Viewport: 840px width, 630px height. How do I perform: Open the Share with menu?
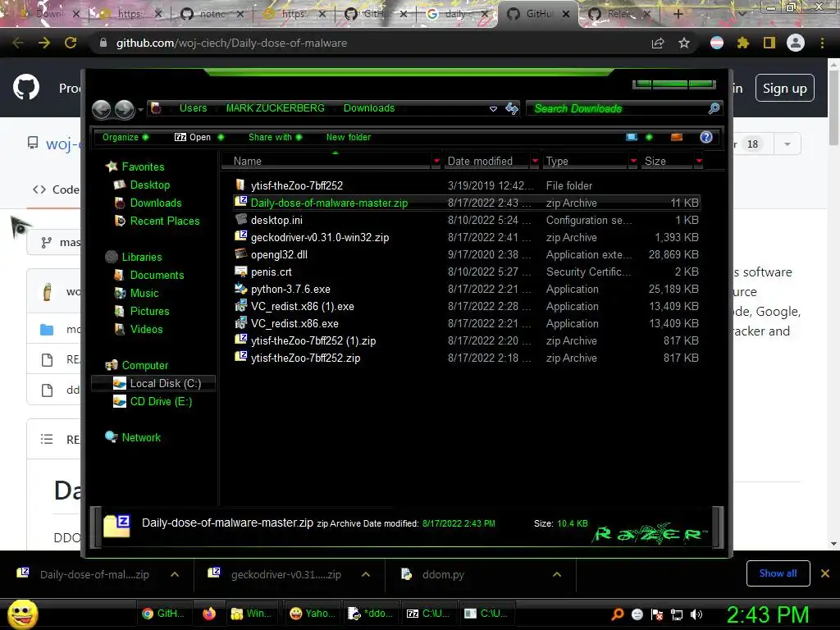tap(275, 137)
